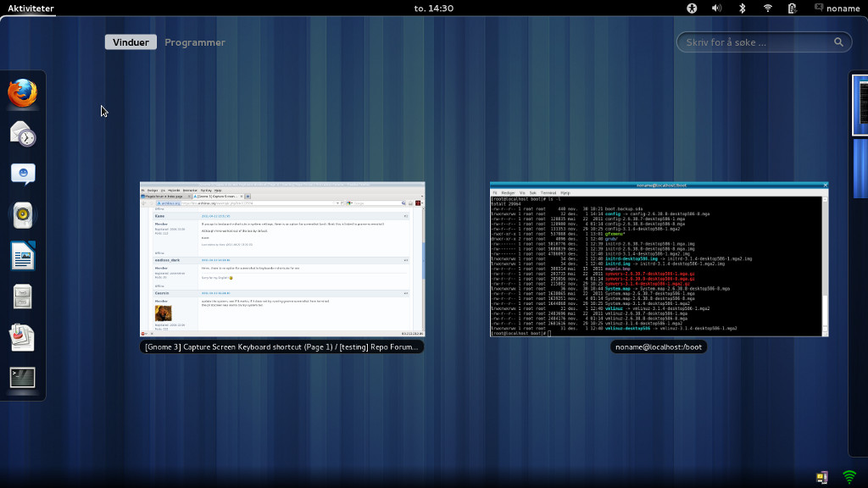Open the accessibility menu in top bar
This screenshot has height=488, width=868.
[x=692, y=8]
